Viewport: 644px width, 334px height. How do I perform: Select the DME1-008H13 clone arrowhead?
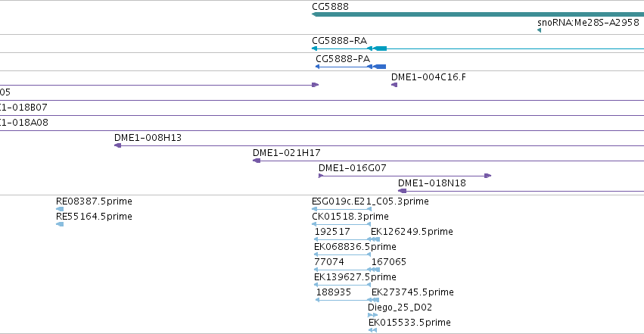point(117,145)
